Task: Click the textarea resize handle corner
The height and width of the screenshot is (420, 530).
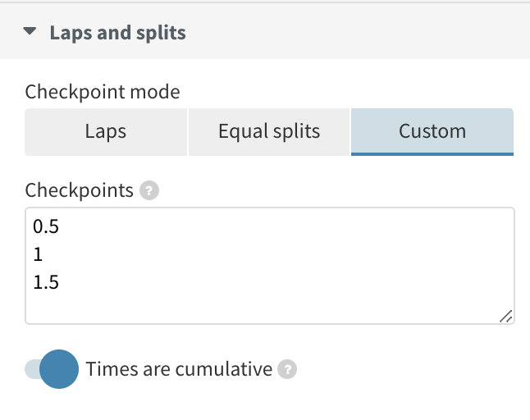Action: pyautogui.click(x=506, y=317)
